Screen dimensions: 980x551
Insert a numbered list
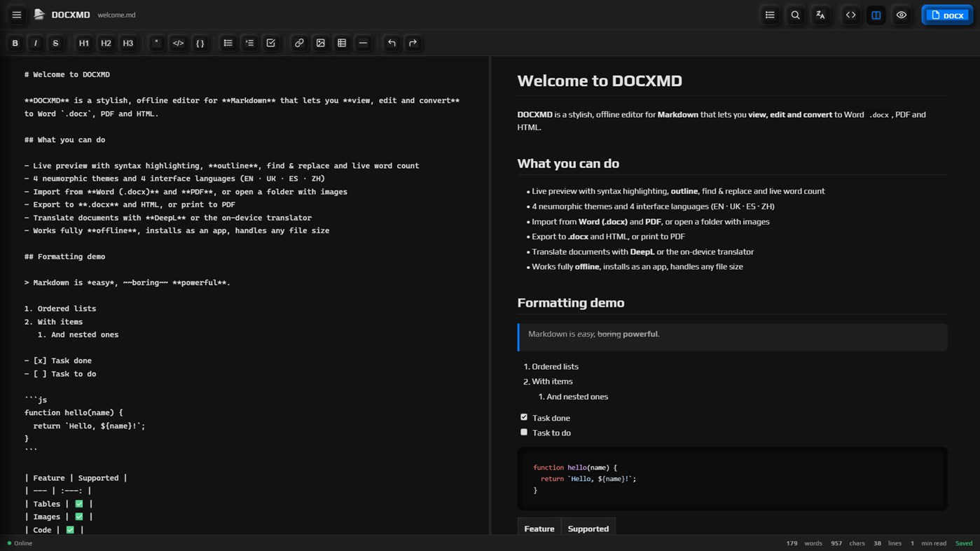[249, 43]
